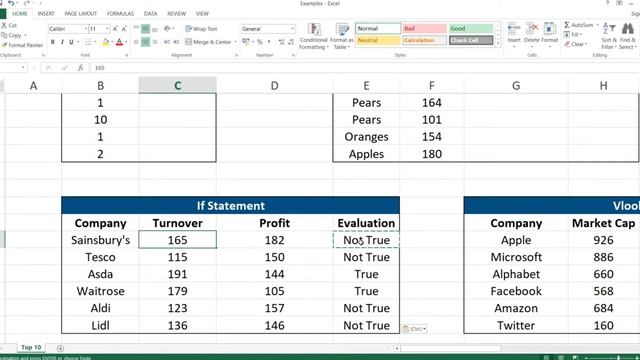Toggle Bottom Align in Alignment group
The width and height of the screenshot is (640, 360).
(x=155, y=29)
